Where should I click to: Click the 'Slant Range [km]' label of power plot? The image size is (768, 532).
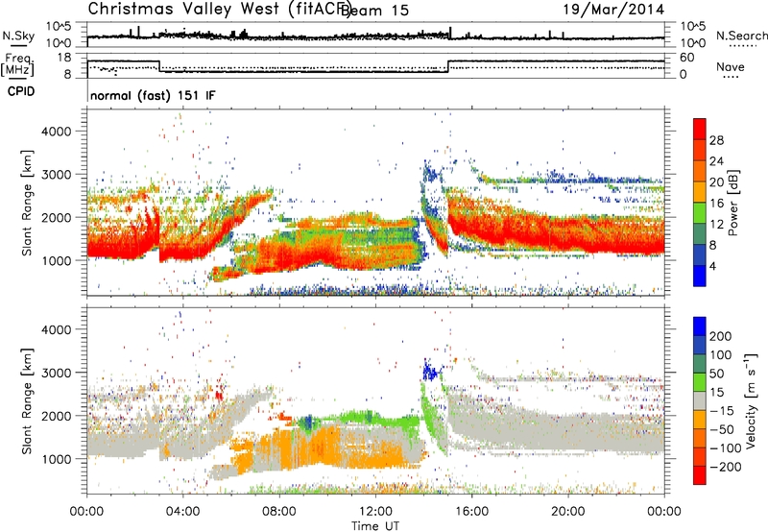(27, 203)
